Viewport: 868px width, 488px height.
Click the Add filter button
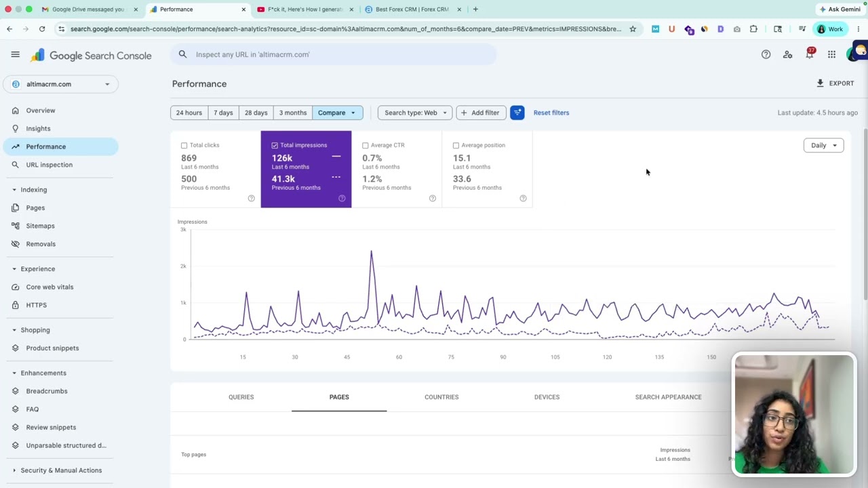(x=481, y=113)
